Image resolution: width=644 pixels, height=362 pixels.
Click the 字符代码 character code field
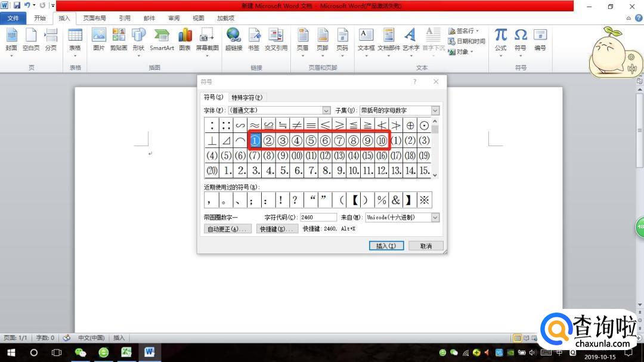tap(318, 218)
